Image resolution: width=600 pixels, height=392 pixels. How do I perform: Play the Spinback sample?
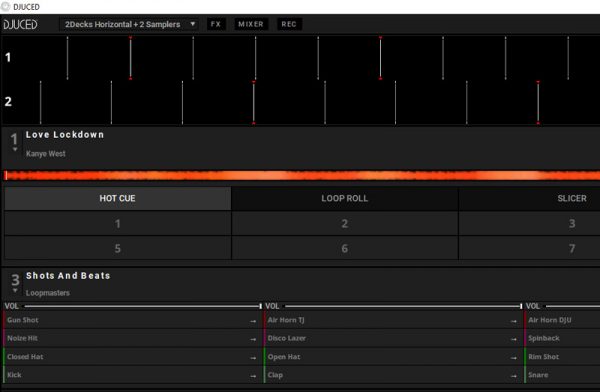click(x=562, y=338)
